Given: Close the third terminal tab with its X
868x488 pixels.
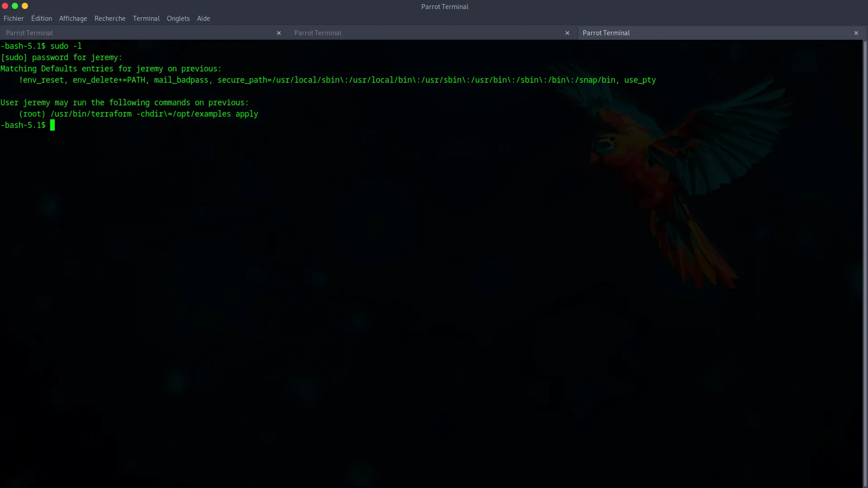Looking at the screenshot, I should [x=856, y=33].
